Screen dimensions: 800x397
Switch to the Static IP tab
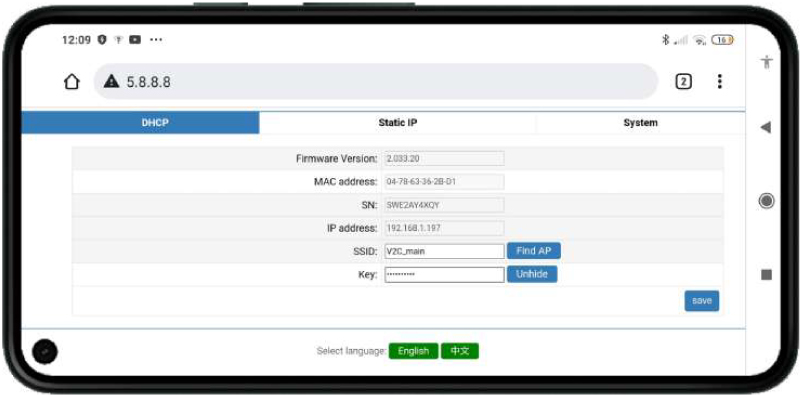[x=398, y=123]
